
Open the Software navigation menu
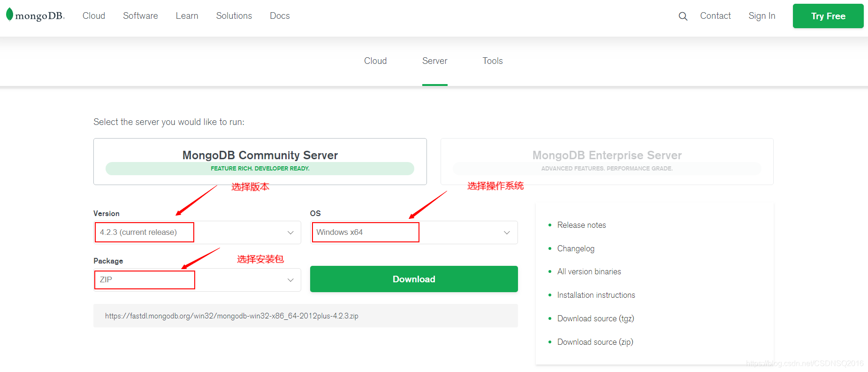[140, 16]
